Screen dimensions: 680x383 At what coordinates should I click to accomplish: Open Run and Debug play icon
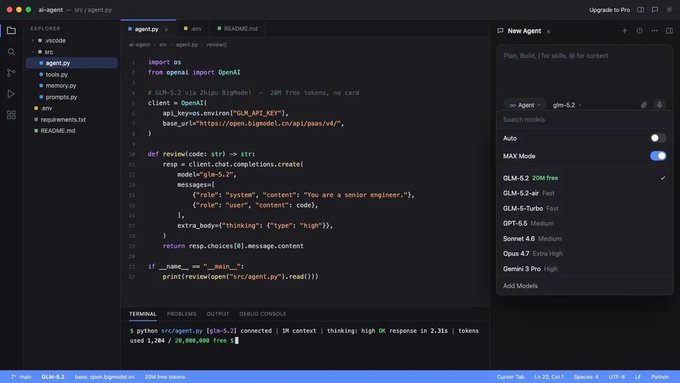[11, 94]
